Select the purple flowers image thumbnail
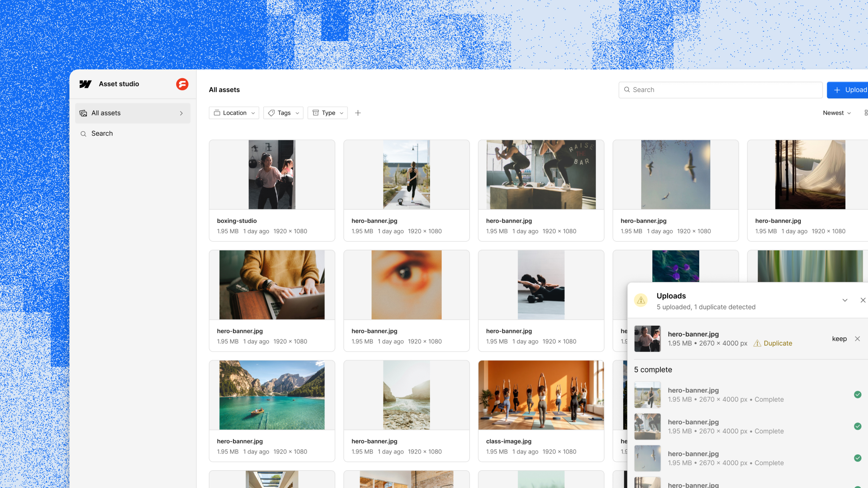This screenshot has height=488, width=868. pos(676,266)
